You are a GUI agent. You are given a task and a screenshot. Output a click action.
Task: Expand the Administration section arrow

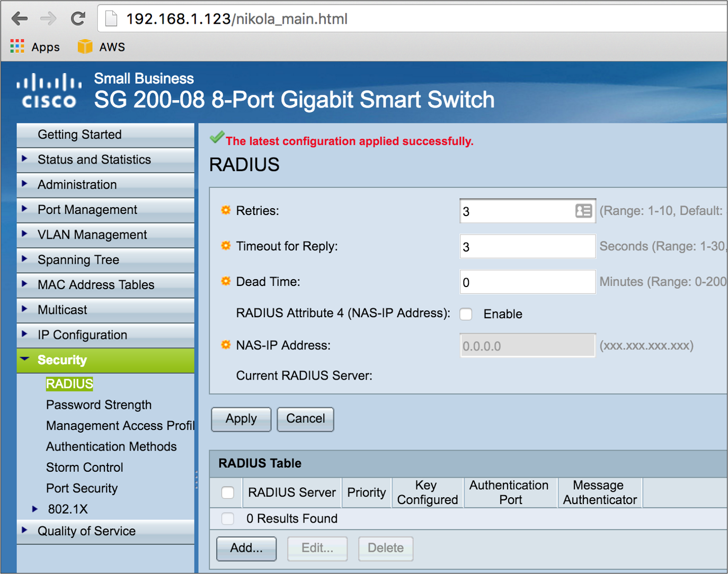[24, 184]
